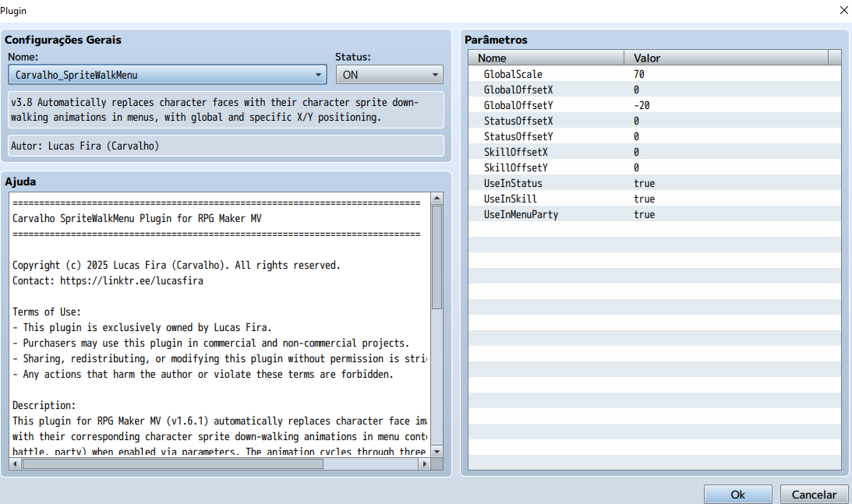Click the SkillOffsetY value 0
The height and width of the screenshot is (504, 852).
pos(636,167)
